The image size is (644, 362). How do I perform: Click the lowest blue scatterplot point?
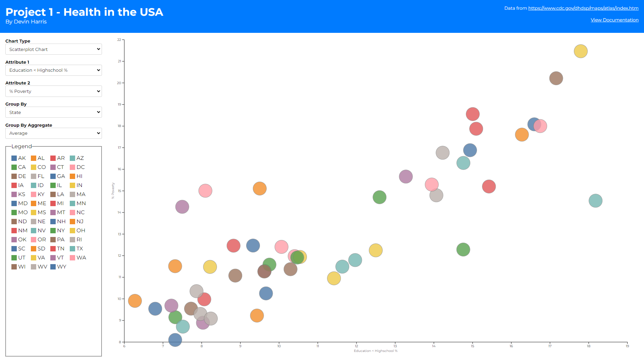(175, 340)
